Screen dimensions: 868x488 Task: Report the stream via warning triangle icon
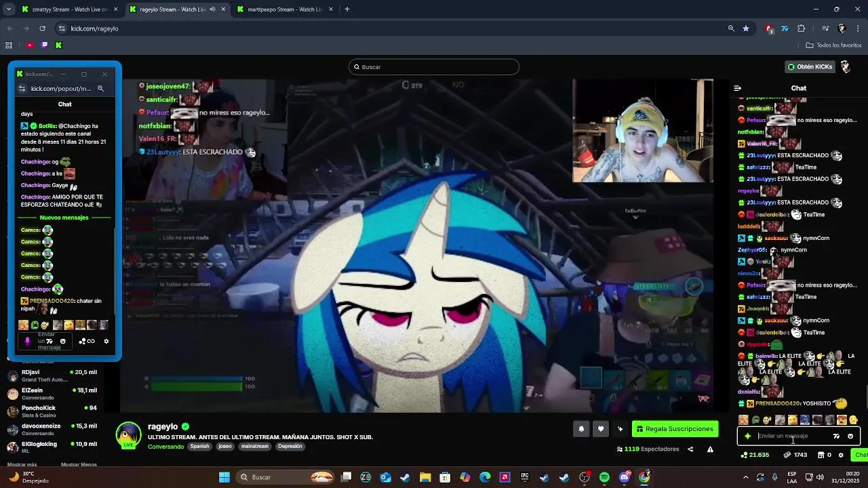[710, 449]
